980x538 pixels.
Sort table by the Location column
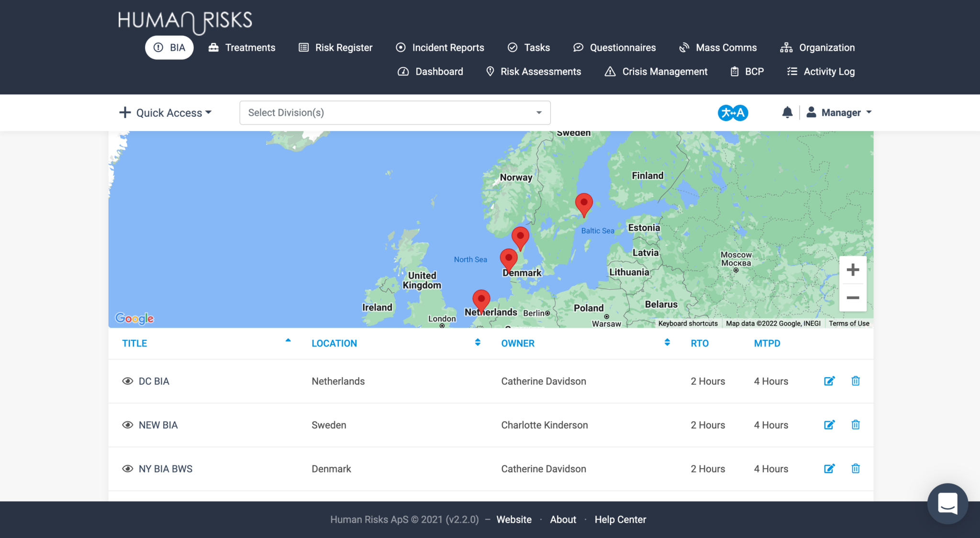tap(334, 344)
